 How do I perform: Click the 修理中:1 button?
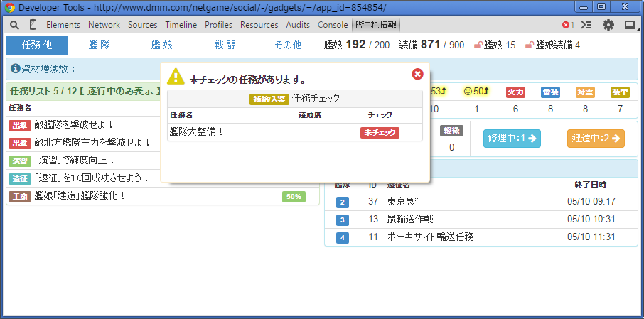(x=512, y=139)
